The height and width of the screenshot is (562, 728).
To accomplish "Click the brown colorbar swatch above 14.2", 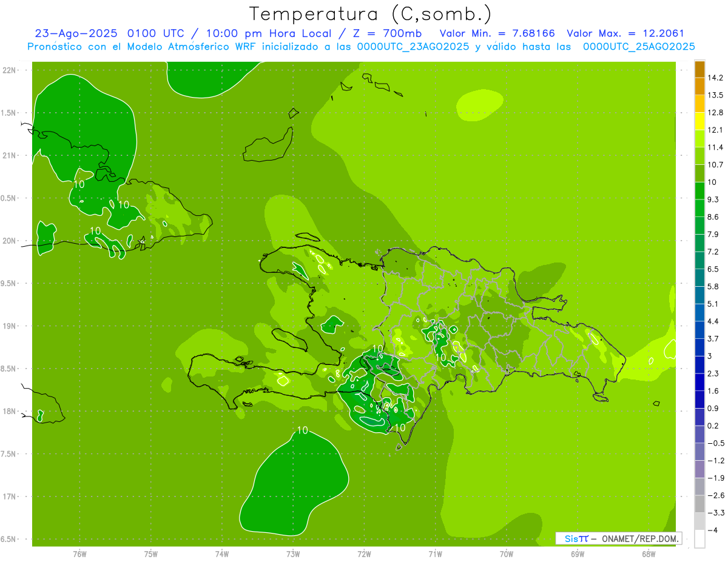I will (699, 69).
